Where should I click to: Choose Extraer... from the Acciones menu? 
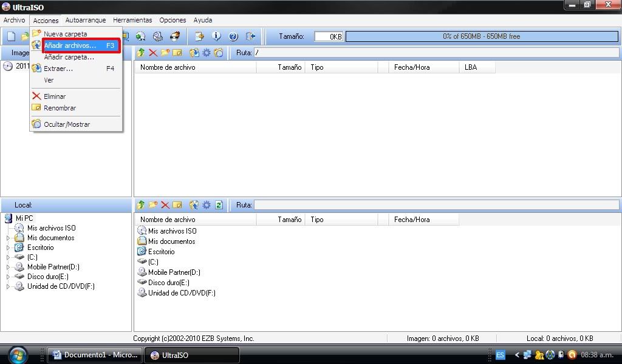tap(76, 69)
